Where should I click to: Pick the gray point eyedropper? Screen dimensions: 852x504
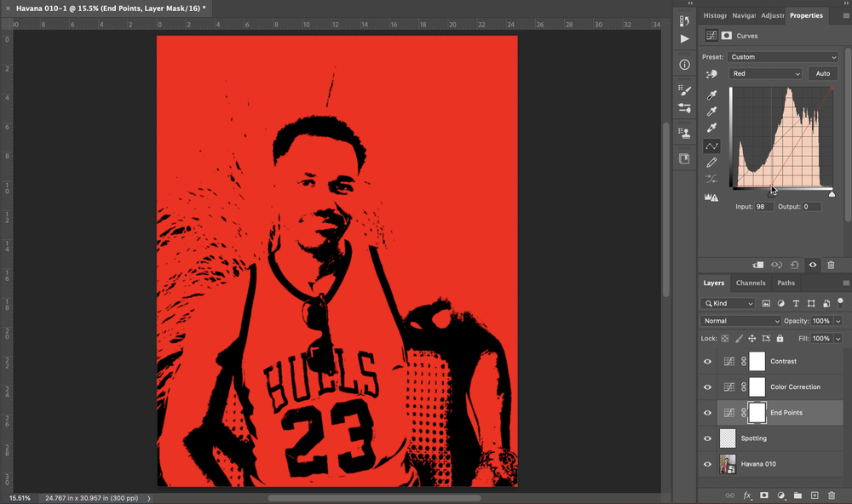711,112
